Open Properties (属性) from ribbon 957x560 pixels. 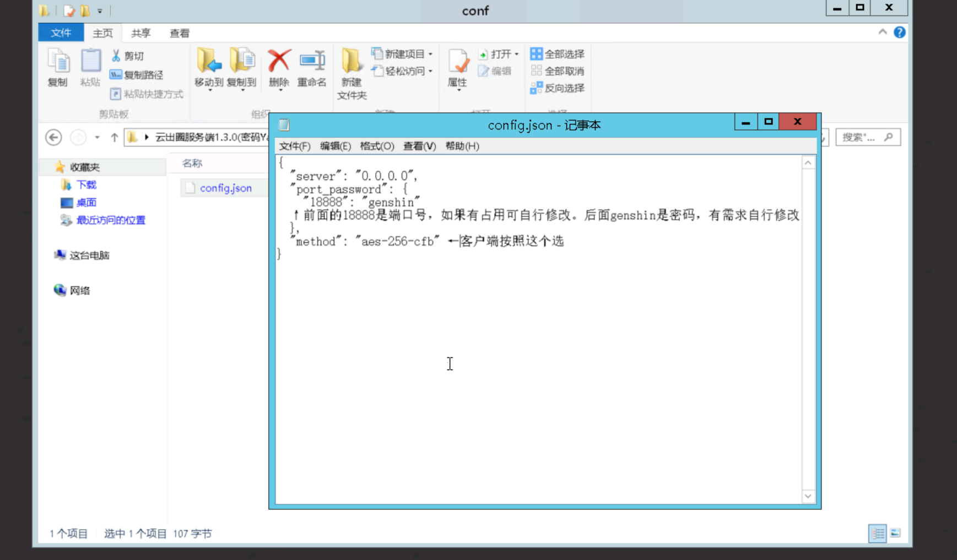(x=457, y=67)
